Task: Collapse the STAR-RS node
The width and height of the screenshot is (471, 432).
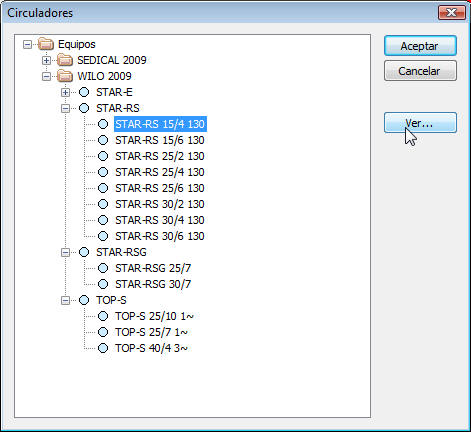Action: click(x=65, y=108)
